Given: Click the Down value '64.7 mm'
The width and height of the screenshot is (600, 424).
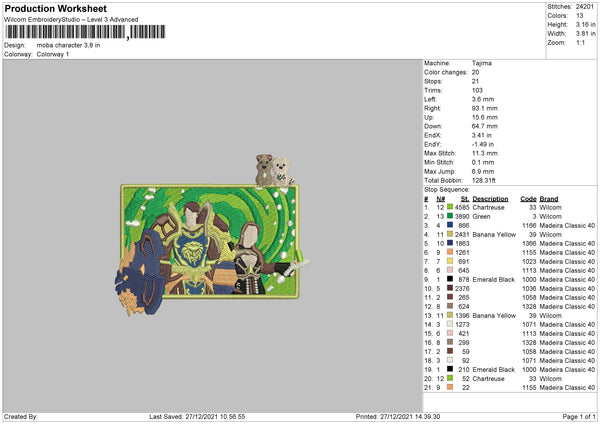Looking at the screenshot, I should pos(485,126).
